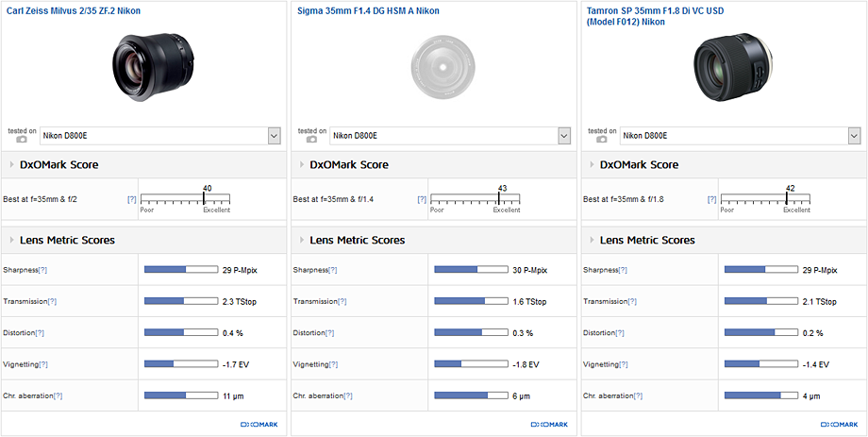Click Chr. aberration [?] help in Sigma column
The width and height of the screenshot is (868, 437).
(348, 396)
